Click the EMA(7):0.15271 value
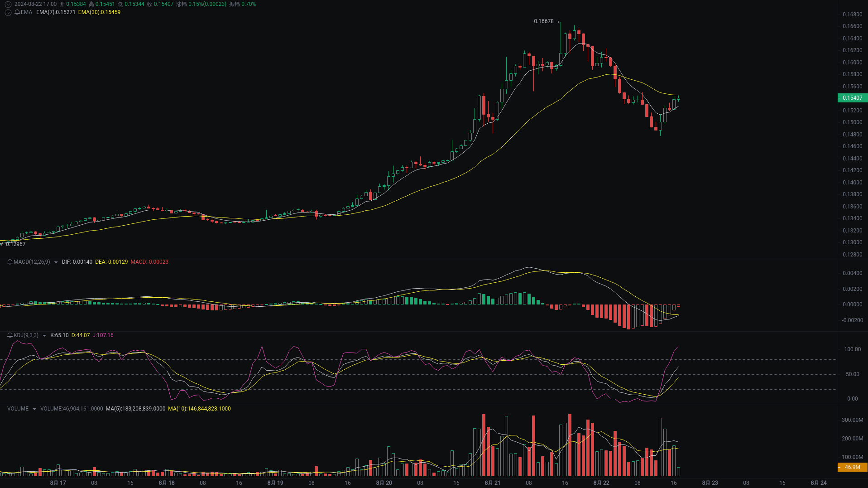 point(56,12)
